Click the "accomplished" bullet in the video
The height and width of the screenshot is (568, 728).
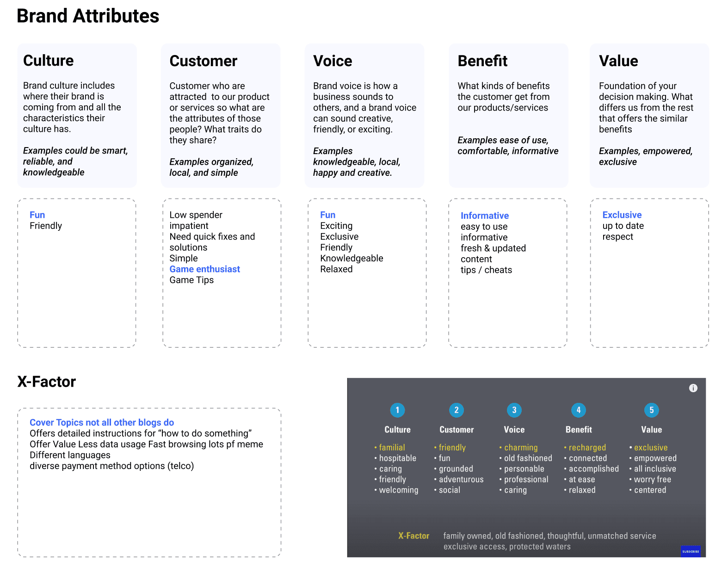pos(594,469)
